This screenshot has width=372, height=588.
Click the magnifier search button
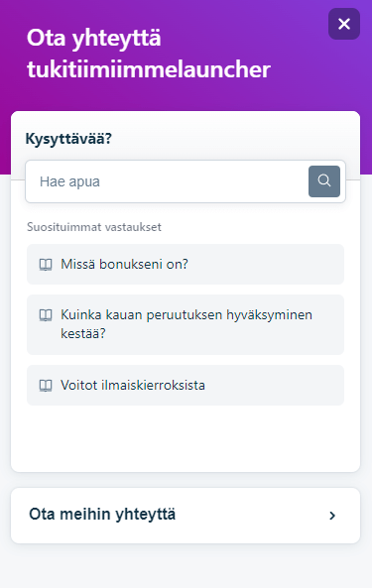(324, 181)
